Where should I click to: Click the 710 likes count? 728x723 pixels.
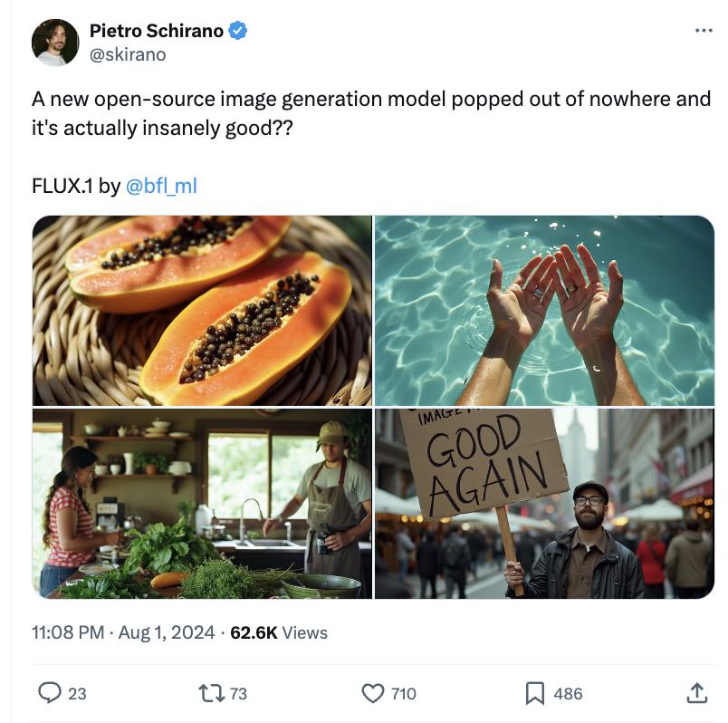tap(404, 694)
